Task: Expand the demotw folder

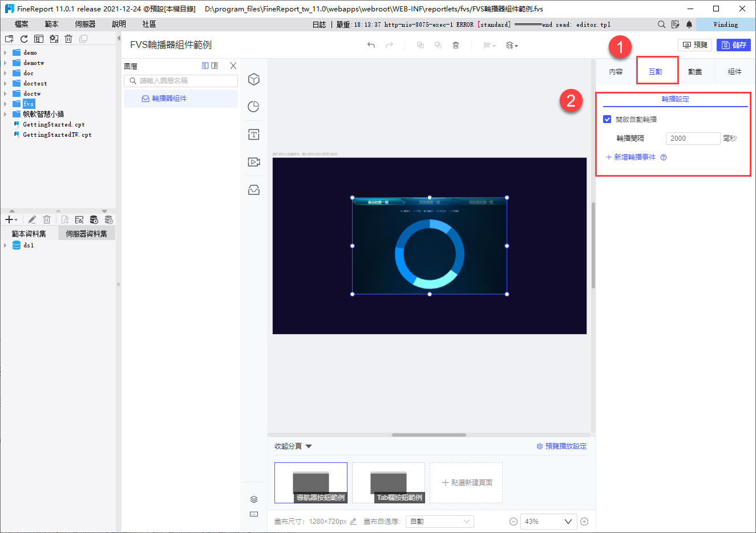Action: click(x=6, y=63)
